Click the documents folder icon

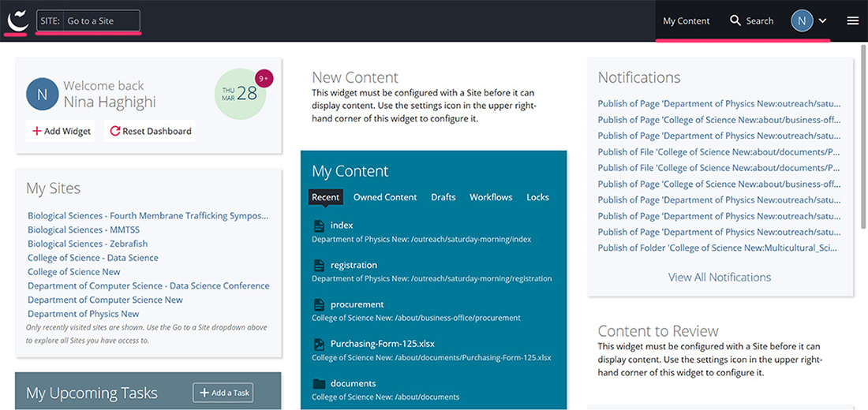pyautogui.click(x=319, y=384)
